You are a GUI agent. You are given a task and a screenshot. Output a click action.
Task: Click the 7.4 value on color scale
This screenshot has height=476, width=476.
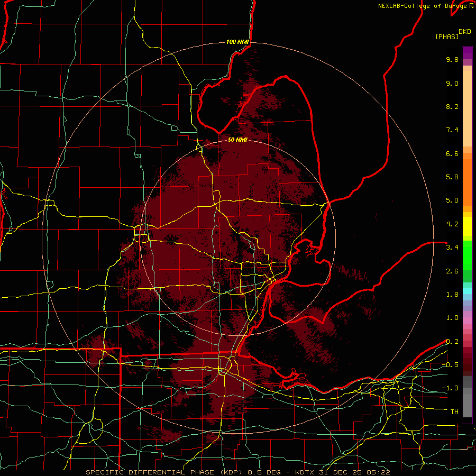452,130
